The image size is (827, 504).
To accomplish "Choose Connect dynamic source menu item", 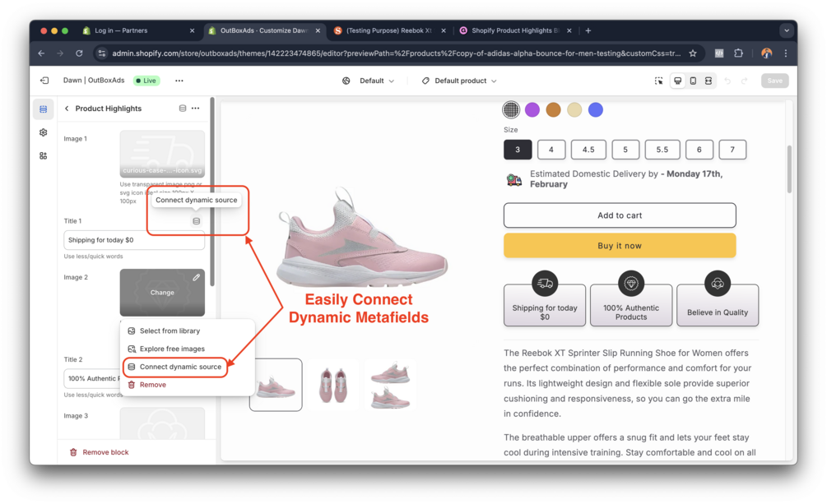I will tap(175, 367).
